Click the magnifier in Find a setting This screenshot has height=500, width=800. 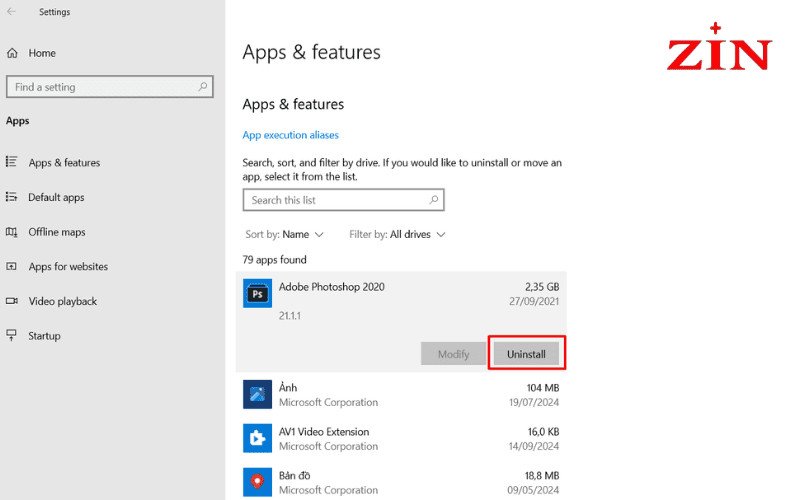[x=203, y=87]
